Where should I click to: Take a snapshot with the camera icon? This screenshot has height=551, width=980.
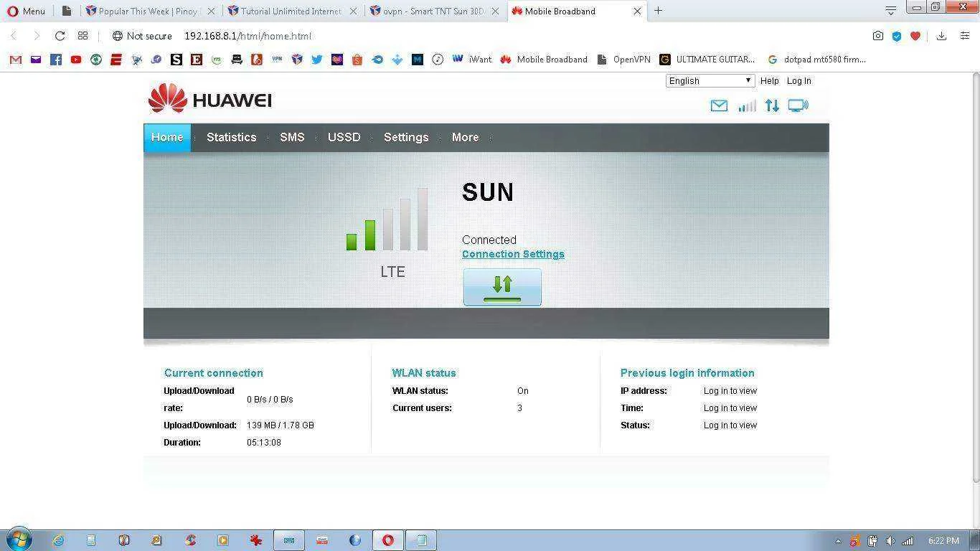pos(877,36)
